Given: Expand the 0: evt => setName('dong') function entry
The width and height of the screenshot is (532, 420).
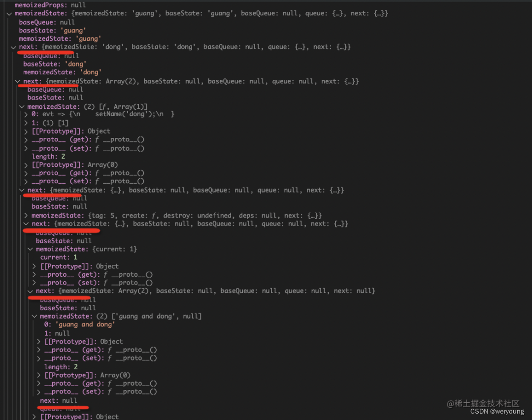Looking at the screenshot, I should pyautogui.click(x=26, y=114).
